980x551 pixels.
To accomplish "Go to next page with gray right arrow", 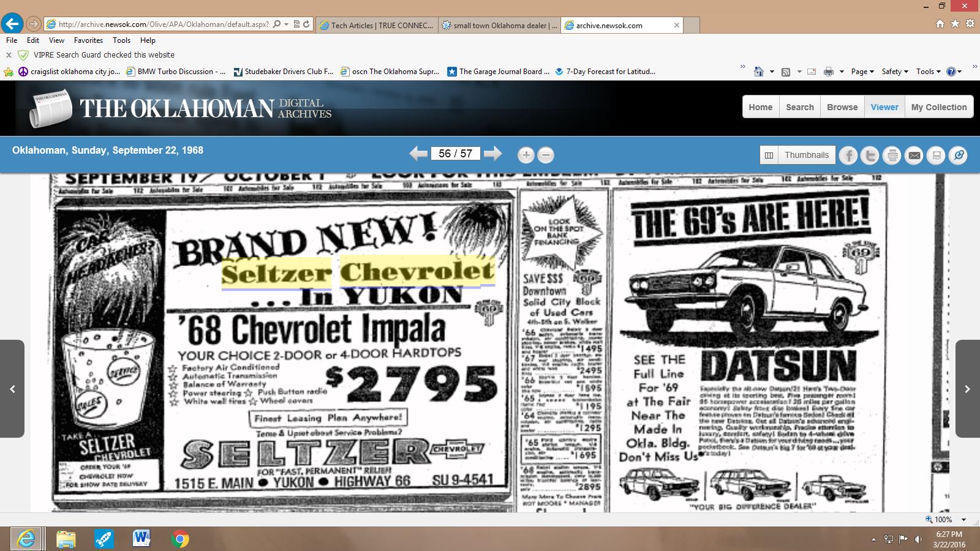I will pos(492,154).
